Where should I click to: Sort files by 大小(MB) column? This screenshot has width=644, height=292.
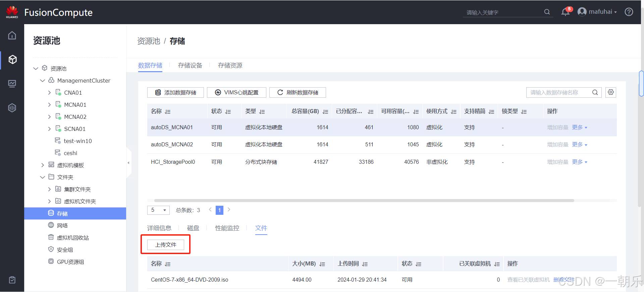click(x=322, y=264)
